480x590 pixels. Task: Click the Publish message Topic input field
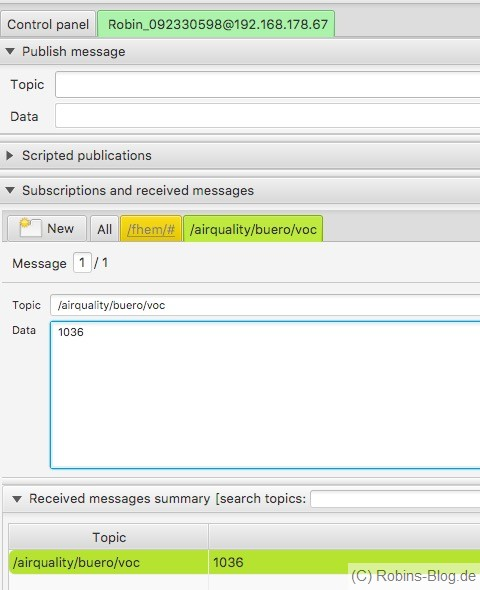click(267, 85)
